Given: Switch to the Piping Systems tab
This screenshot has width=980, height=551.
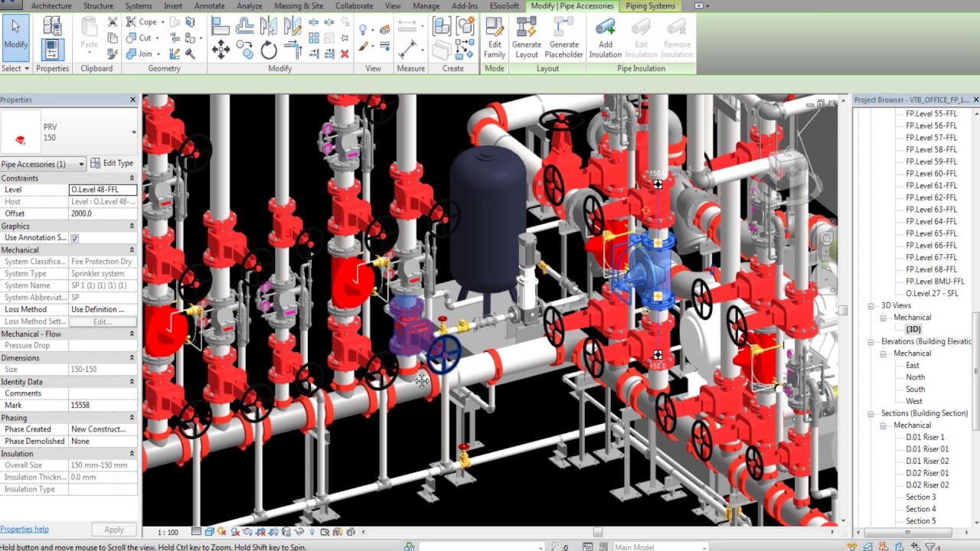Looking at the screenshot, I should (x=650, y=6).
